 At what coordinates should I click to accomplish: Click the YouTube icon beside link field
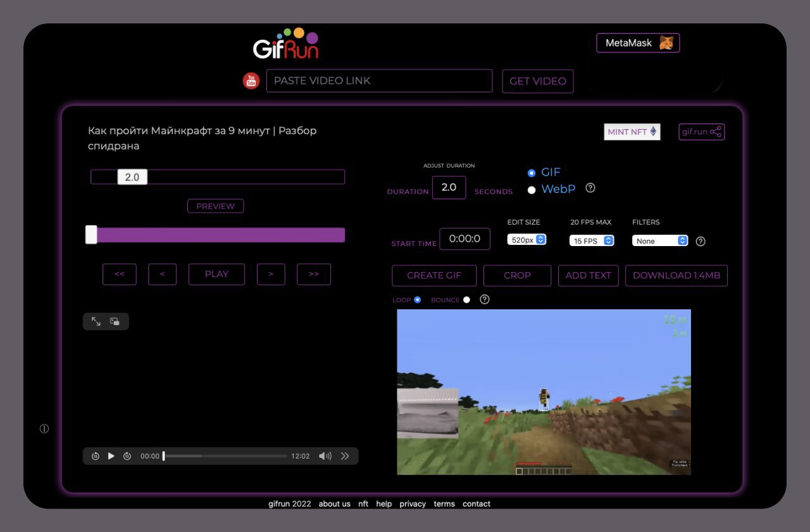pos(251,81)
